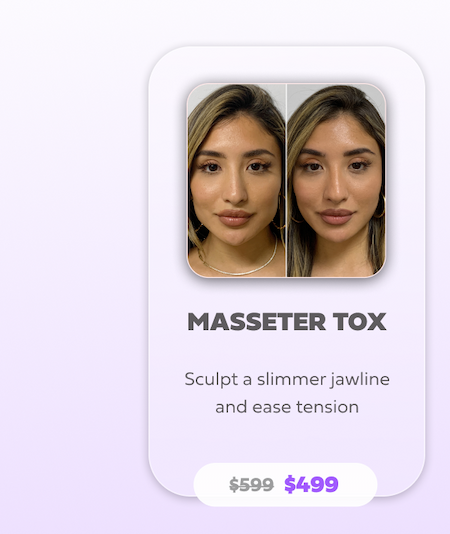Click the card space between title and description

287,351
